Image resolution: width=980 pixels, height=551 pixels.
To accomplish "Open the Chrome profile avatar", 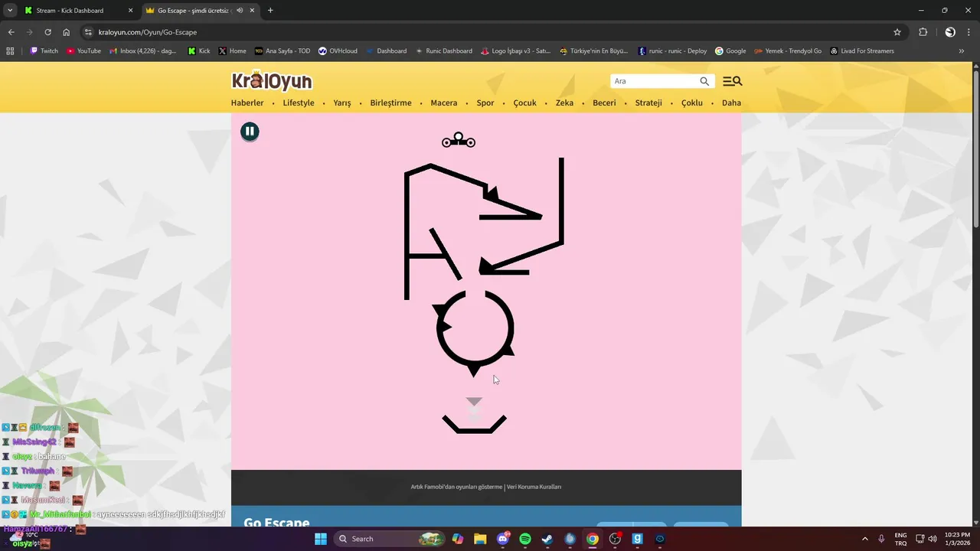I will (x=950, y=32).
